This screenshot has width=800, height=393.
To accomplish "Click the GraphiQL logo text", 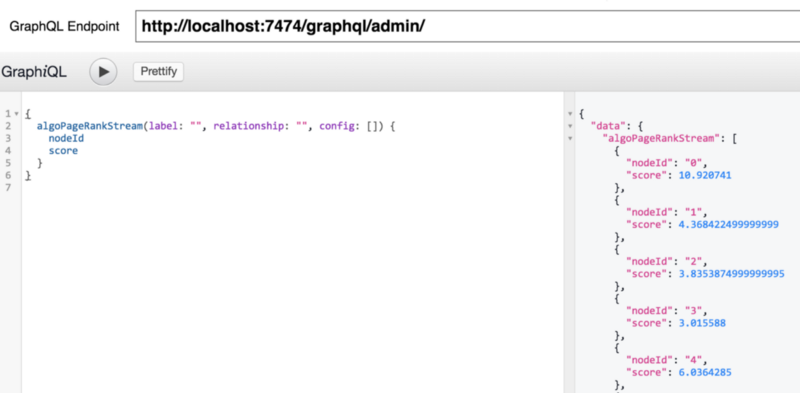I will (34, 72).
